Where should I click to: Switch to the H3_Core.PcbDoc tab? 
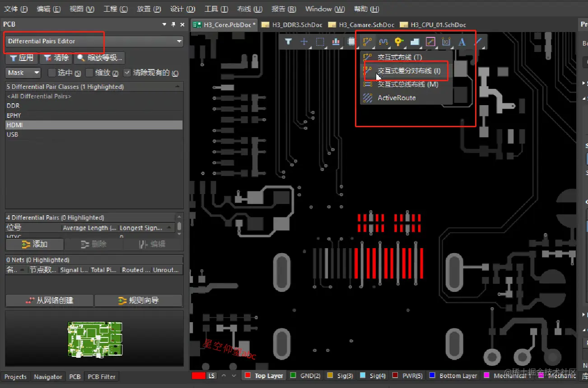[224, 25]
